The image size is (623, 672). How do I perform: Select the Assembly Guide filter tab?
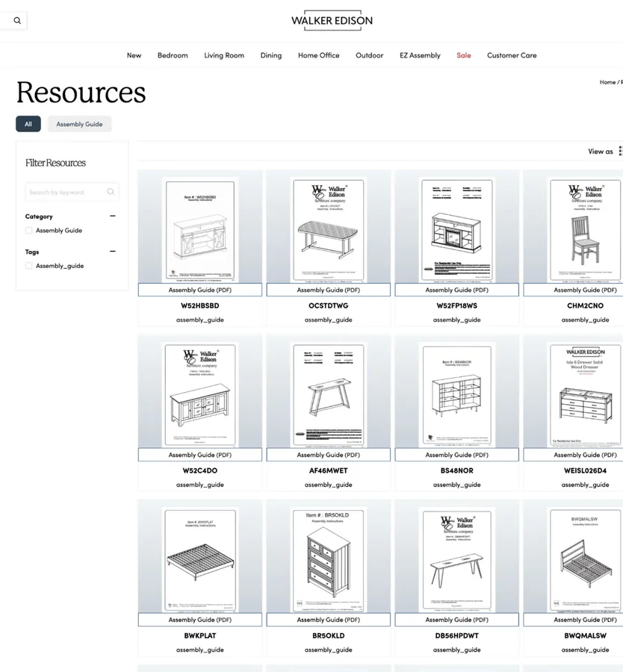(x=79, y=124)
